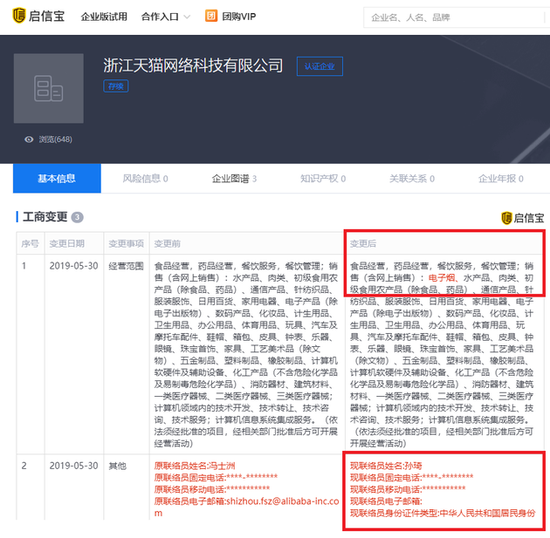Click the 启信宝 watermark logo above table
Viewport: 550px width, 538px height.
(523, 218)
